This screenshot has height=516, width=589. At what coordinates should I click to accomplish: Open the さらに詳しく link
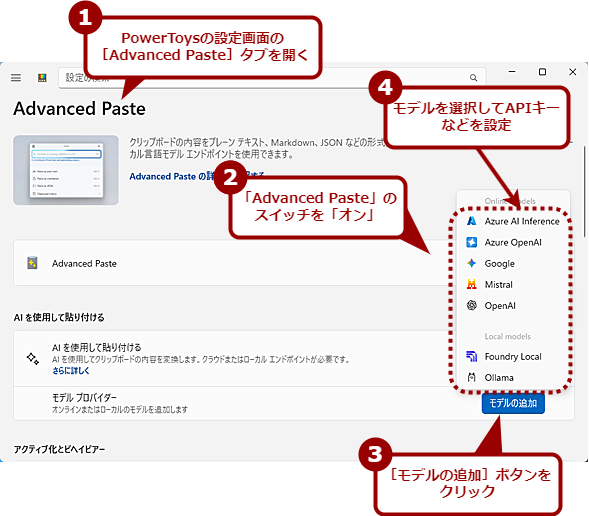pos(71,371)
